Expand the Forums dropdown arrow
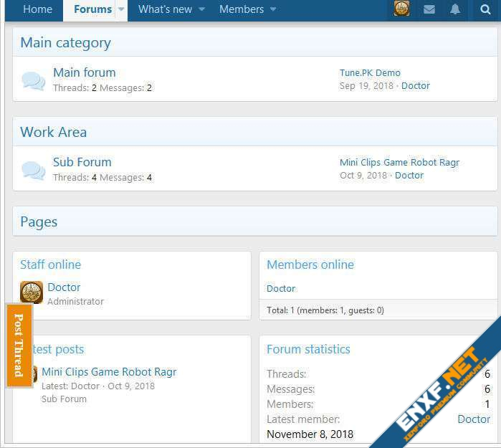The image size is (501, 448). (x=121, y=9)
